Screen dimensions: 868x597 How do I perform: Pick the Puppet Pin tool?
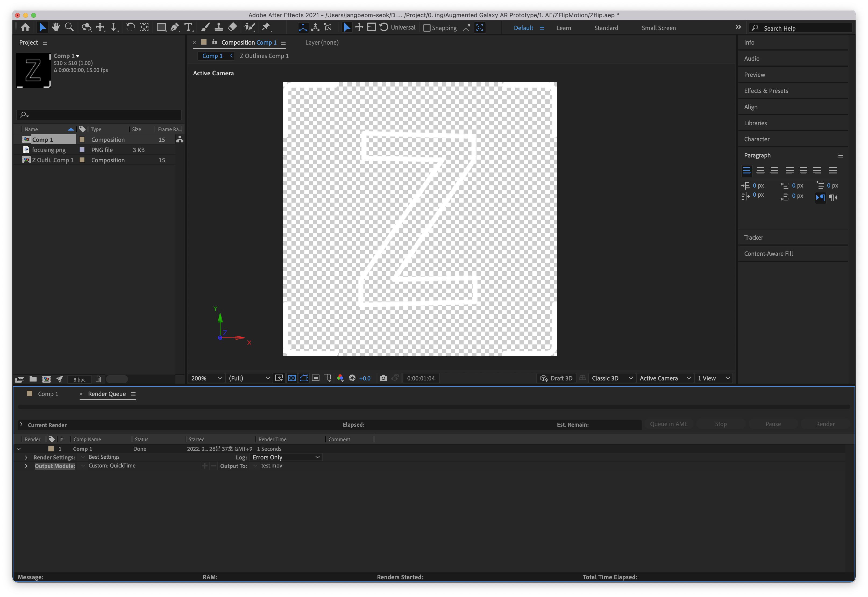(266, 27)
